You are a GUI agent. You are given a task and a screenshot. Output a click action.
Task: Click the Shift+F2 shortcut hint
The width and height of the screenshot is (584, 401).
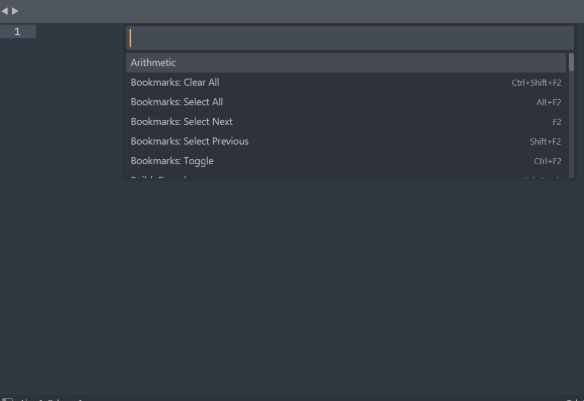(x=545, y=141)
